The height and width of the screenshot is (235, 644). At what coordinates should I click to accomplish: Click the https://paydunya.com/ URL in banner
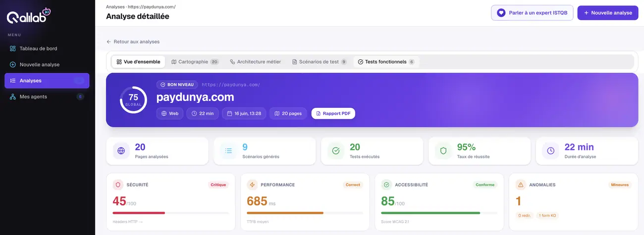coord(231,85)
